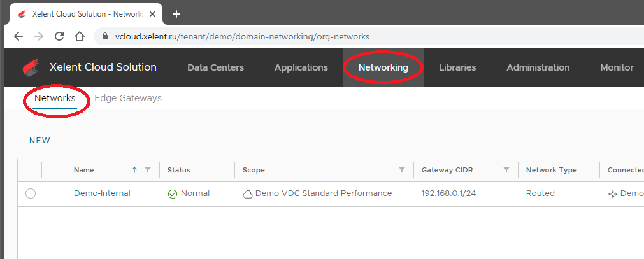Image resolution: width=644 pixels, height=259 pixels.
Task: Click the cloud icon beside Demo VDC
Action: [x=248, y=194]
